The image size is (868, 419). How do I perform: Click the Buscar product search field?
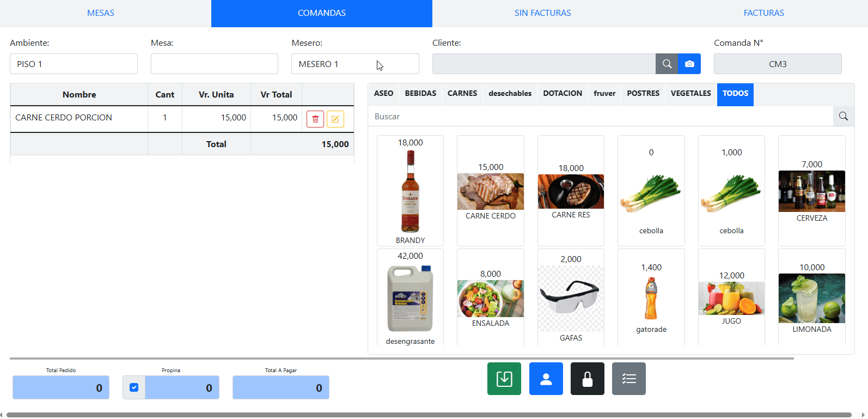coord(600,117)
